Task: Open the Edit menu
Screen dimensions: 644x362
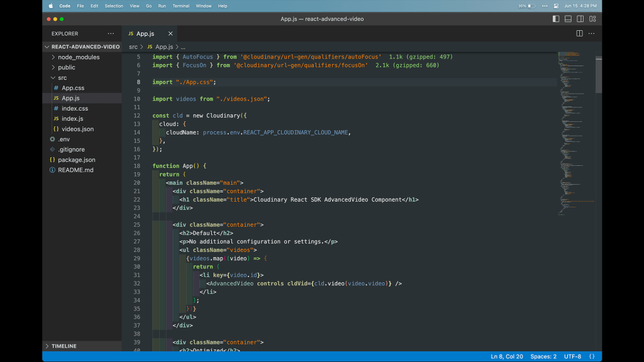Action: pyautogui.click(x=94, y=6)
